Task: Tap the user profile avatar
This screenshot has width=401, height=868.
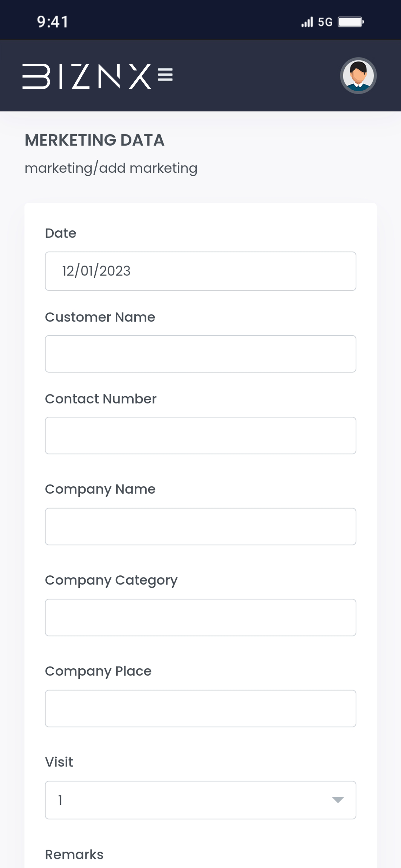Action: (358, 76)
